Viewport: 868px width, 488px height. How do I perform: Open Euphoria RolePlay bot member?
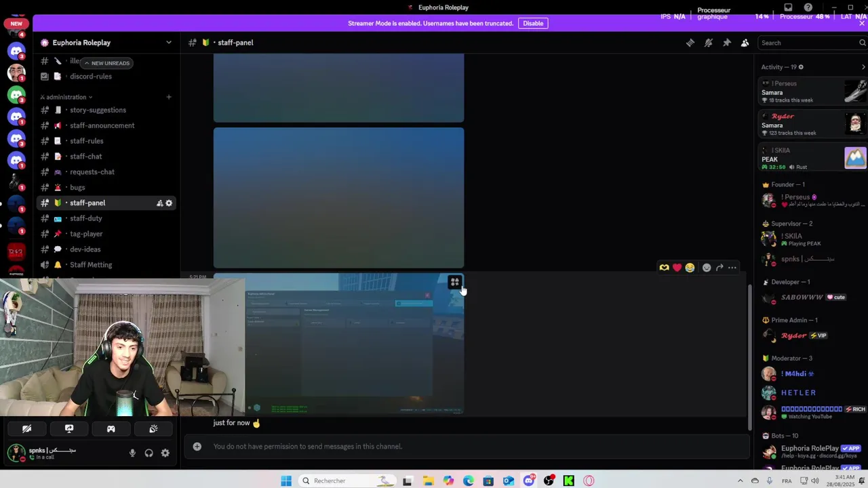pos(812,451)
